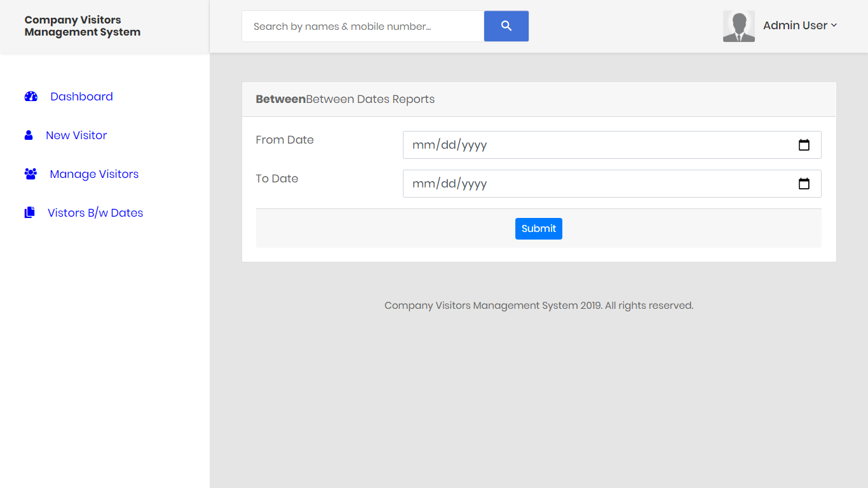Select the search input field
Screen dimensions: 868x488
(x=362, y=26)
